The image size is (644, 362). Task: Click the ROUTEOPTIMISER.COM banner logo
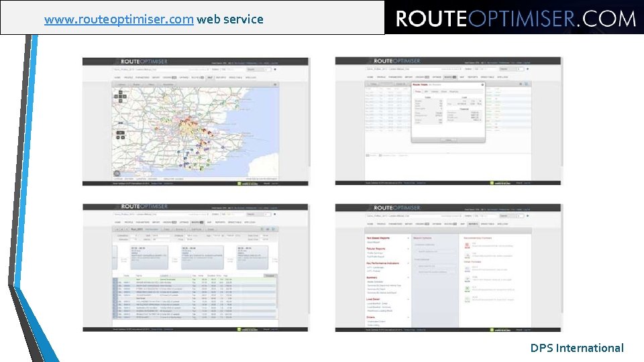[x=515, y=19]
